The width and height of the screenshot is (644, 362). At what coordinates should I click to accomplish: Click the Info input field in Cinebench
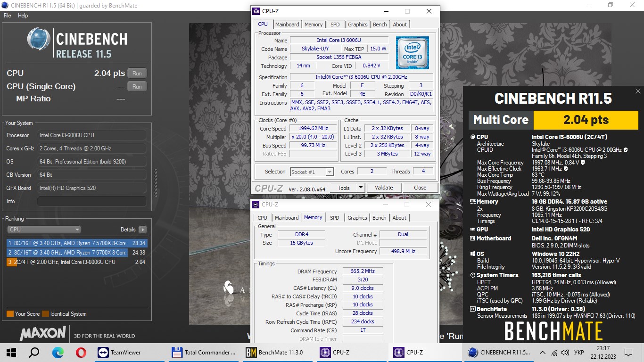click(x=92, y=201)
